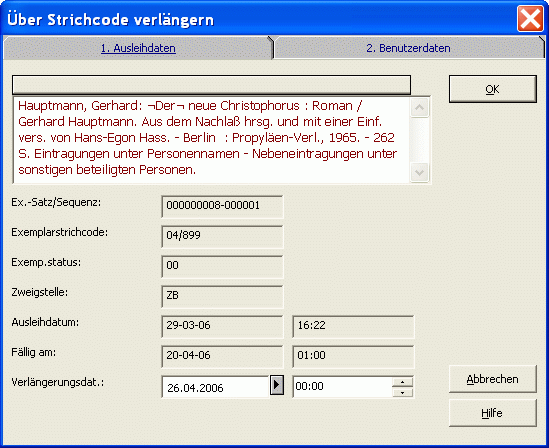Decrease renewal time with down spinner arrow
549x448 pixels.
pyautogui.click(x=403, y=393)
